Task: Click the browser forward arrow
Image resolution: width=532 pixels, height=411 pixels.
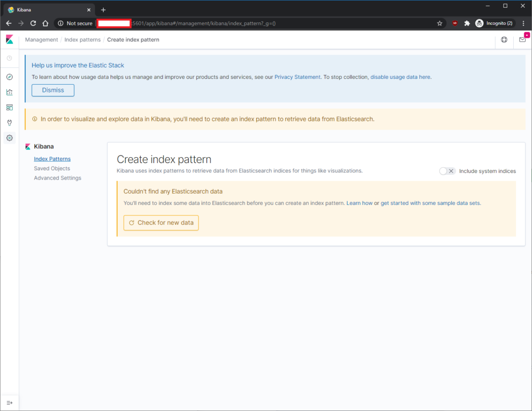Action: click(21, 23)
